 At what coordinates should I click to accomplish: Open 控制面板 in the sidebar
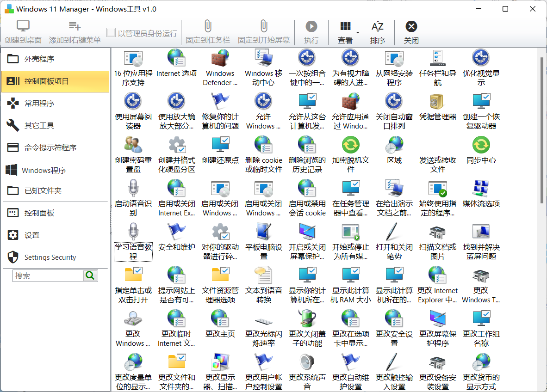[55, 213]
